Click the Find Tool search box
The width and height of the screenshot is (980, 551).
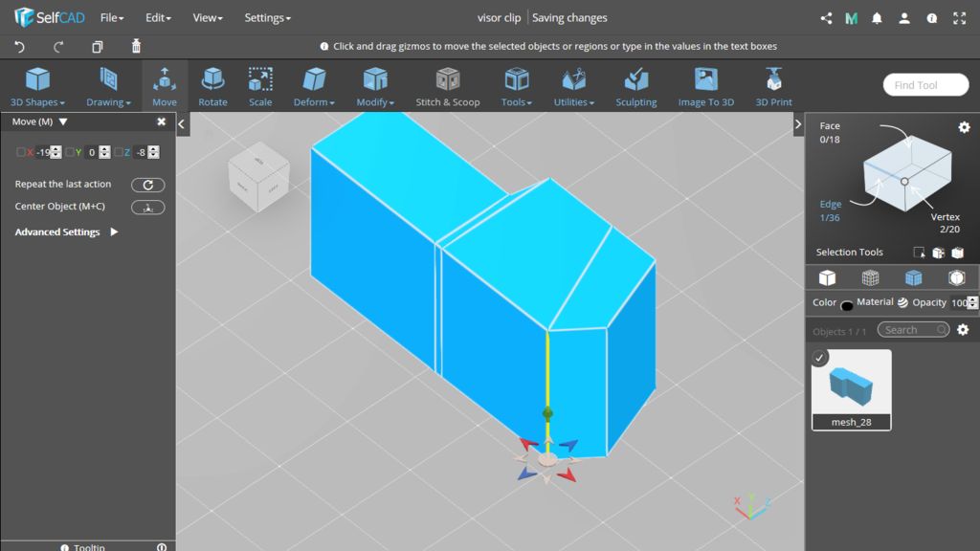pyautogui.click(x=925, y=85)
